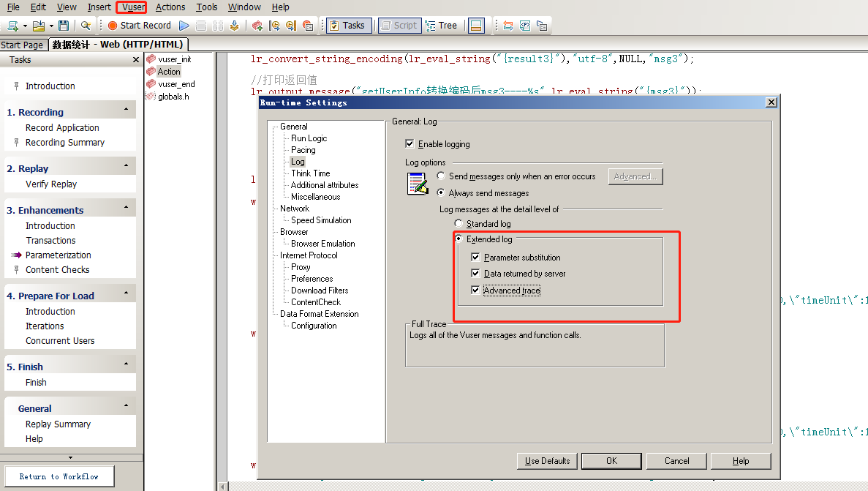Switch to Tree view

(442, 24)
